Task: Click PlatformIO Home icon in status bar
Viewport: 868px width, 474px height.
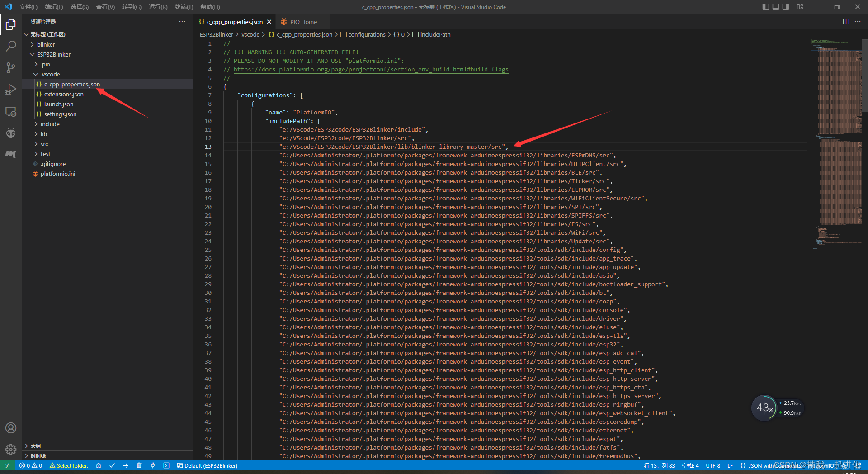Action: 99,465
